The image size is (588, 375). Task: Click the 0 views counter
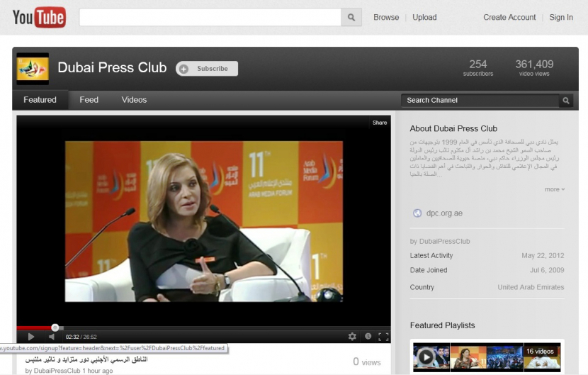(x=366, y=362)
